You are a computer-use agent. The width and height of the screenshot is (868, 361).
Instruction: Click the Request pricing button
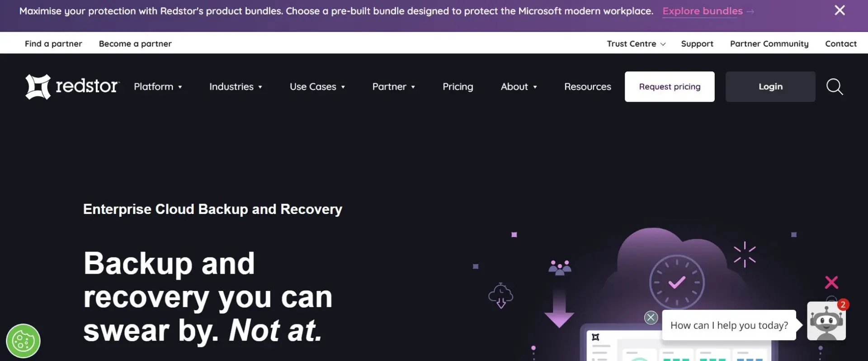pos(670,86)
